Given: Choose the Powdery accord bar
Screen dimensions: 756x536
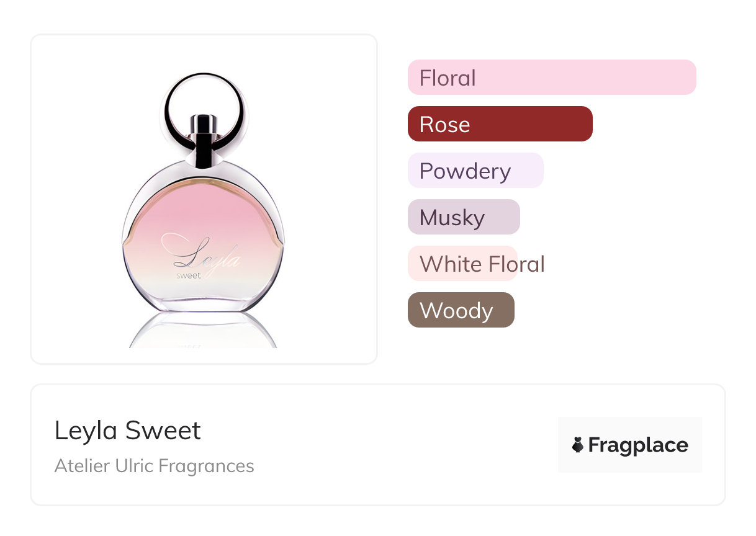Looking at the screenshot, I should [475, 171].
